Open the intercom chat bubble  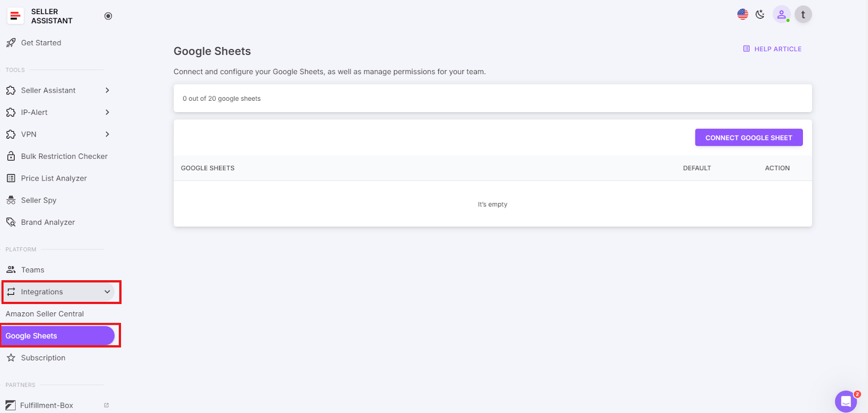point(845,401)
